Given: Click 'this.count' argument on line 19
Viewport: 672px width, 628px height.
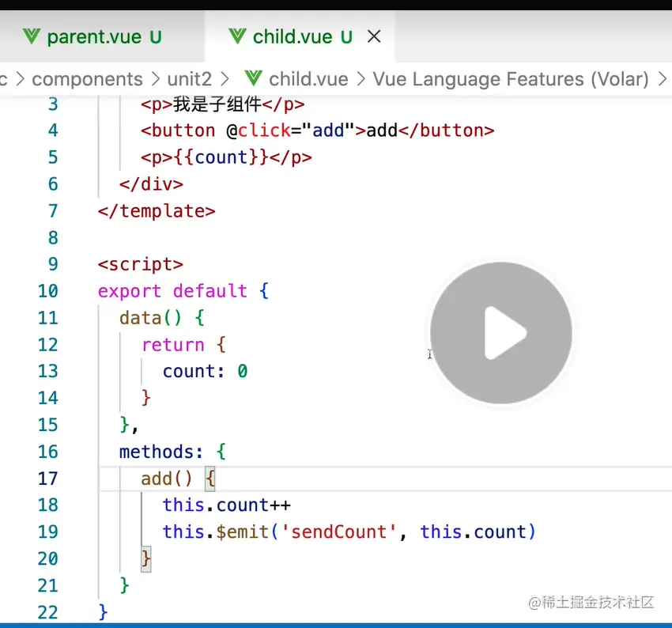Looking at the screenshot, I should coord(473,532).
